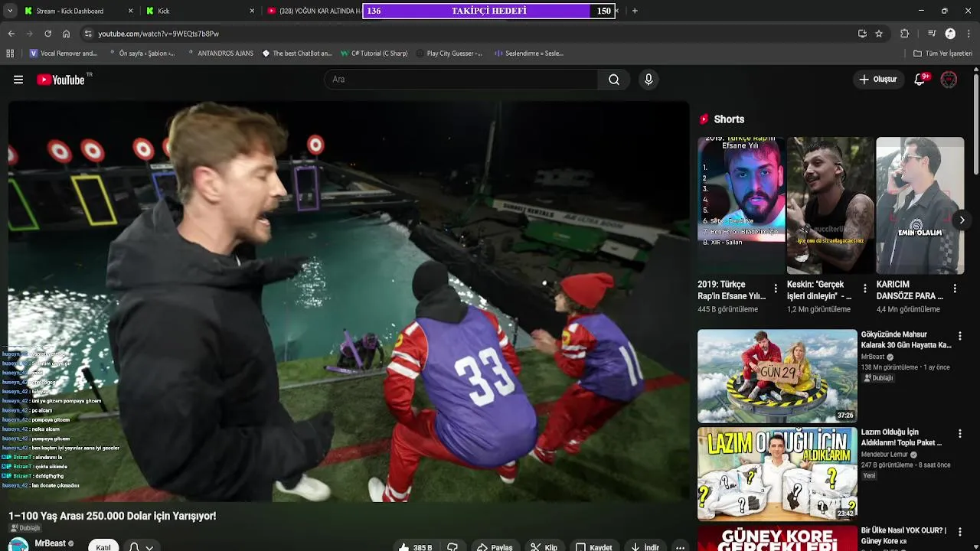Viewport: 980px width, 551px height.
Task: Click the Oluştur create button
Action: (877, 80)
